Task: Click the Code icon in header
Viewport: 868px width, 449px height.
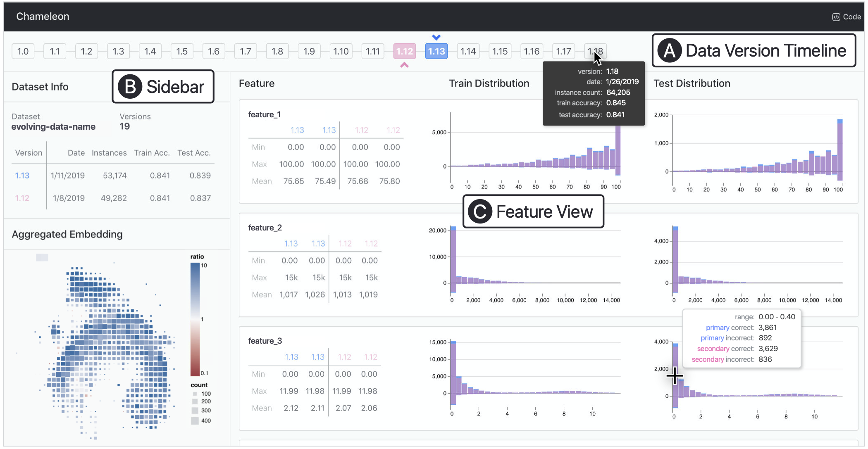Action: coord(836,17)
